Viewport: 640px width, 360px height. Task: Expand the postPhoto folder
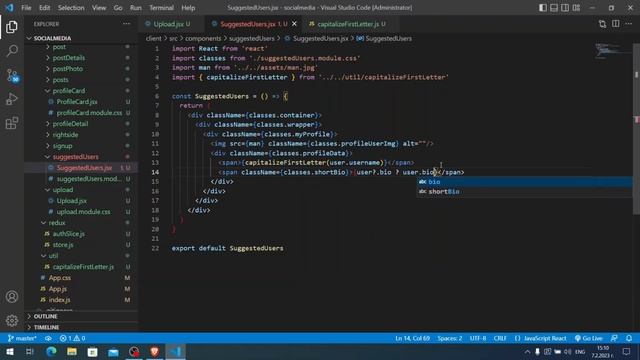(x=68, y=69)
